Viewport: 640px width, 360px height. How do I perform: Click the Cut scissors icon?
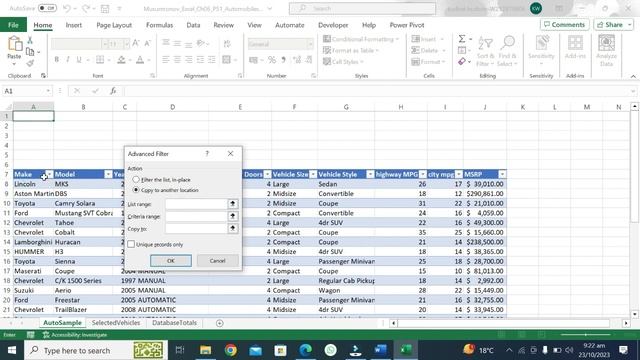click(30, 40)
